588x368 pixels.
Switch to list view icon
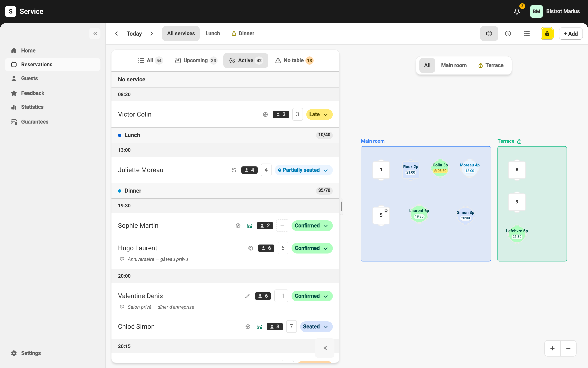click(527, 34)
